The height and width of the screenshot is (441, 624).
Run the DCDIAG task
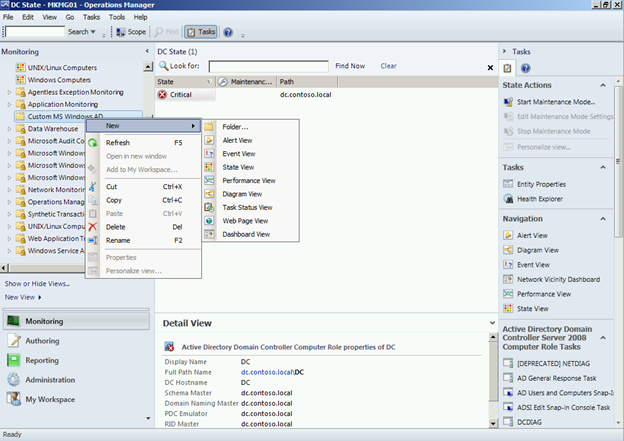[529, 422]
